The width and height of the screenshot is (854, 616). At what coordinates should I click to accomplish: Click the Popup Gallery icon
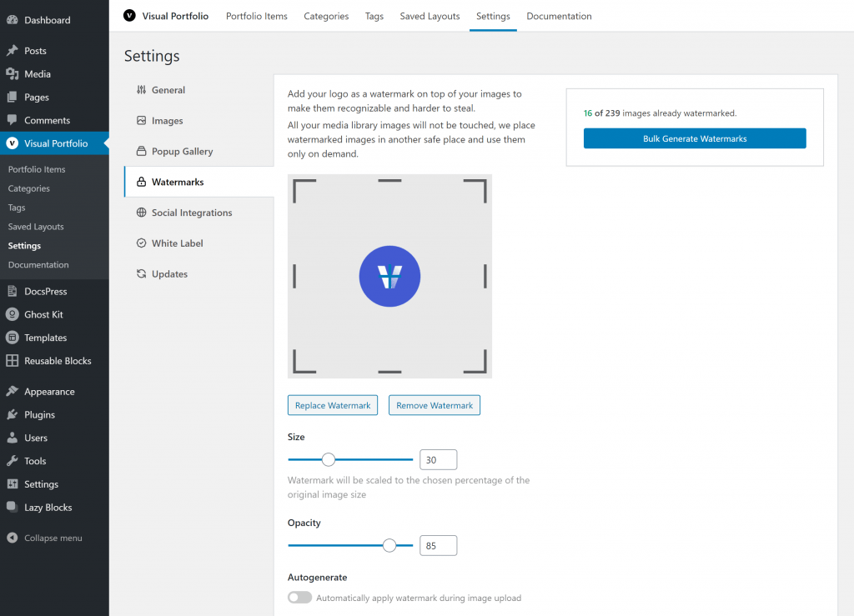tap(141, 151)
